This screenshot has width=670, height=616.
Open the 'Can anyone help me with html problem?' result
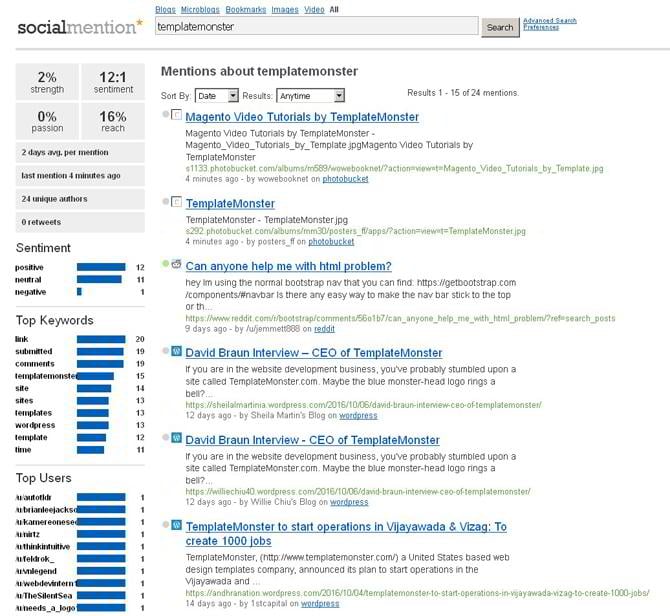pyautogui.click(x=288, y=266)
